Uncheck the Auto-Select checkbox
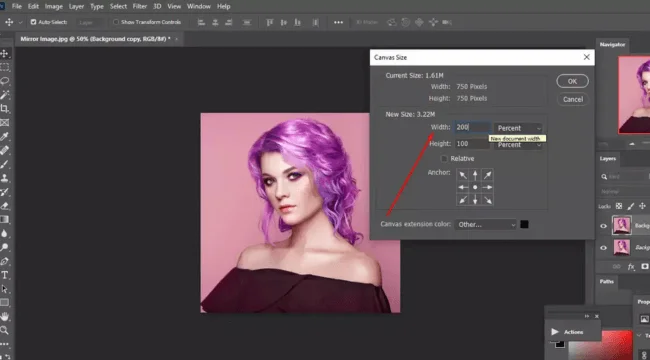Screen dimensions: 650x360 [34, 22]
